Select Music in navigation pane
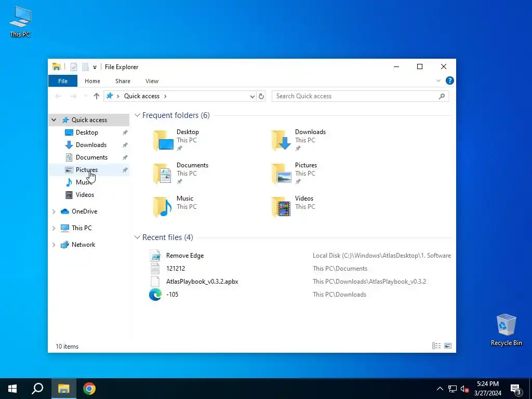 84,182
